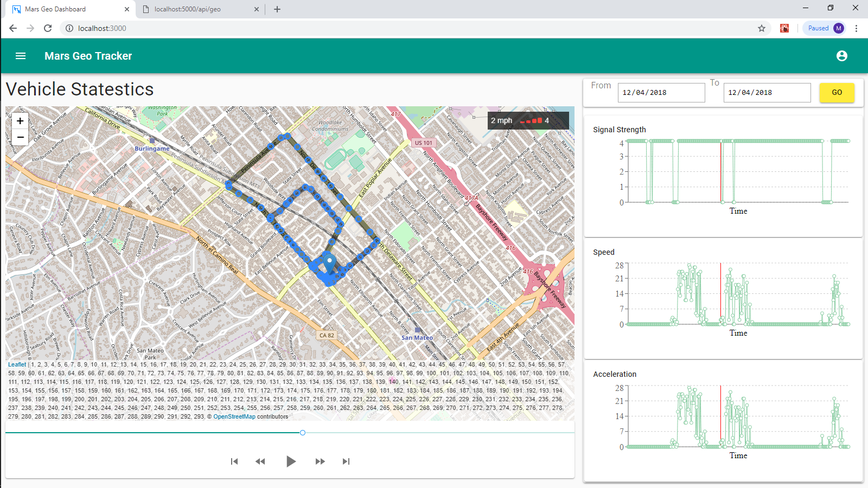Image resolution: width=868 pixels, height=488 pixels.
Task: Rewind the vehicle playback
Action: tap(260, 461)
